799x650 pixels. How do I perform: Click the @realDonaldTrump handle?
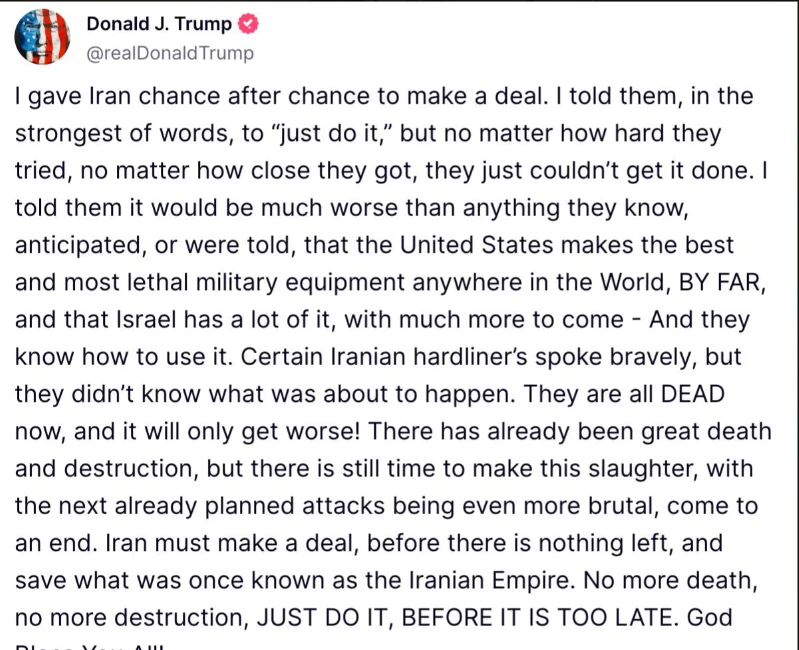point(170,53)
